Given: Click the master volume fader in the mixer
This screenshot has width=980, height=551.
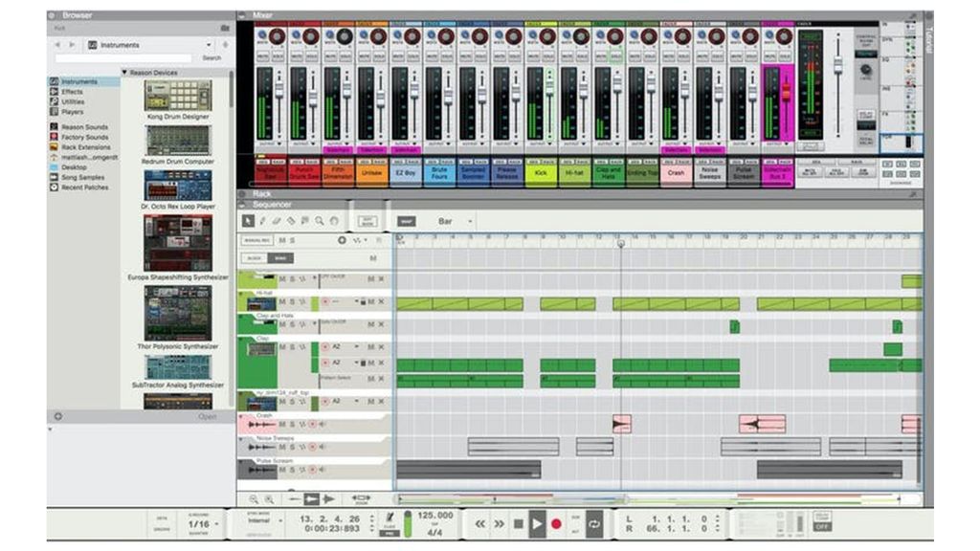Looking at the screenshot, I should (838, 63).
